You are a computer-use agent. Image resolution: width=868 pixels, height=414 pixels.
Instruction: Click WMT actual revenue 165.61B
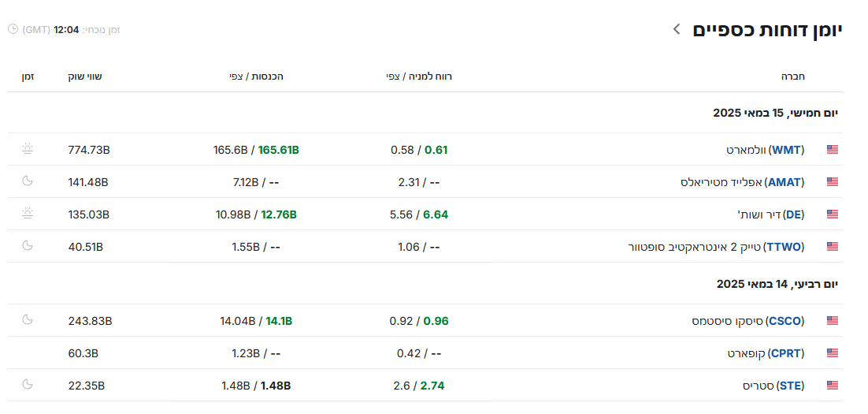pyautogui.click(x=279, y=150)
